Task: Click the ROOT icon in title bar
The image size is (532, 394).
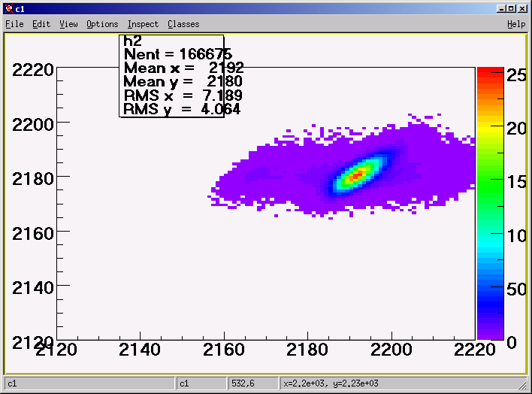Action: click(x=9, y=9)
